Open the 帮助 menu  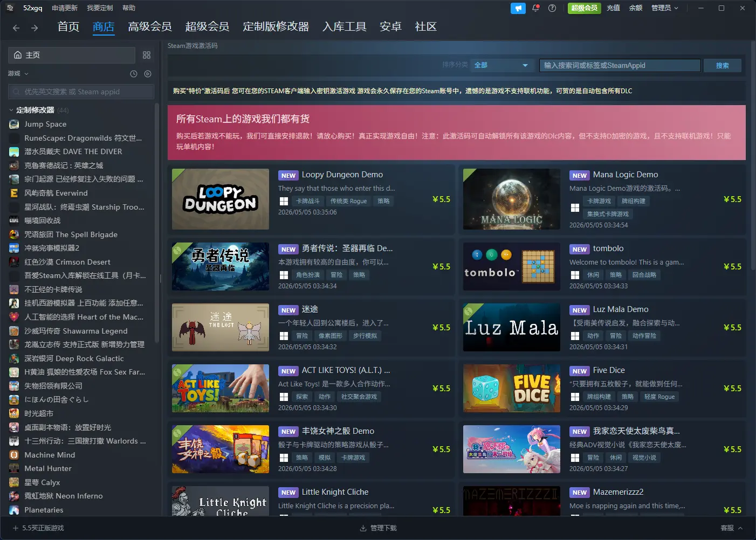(x=129, y=8)
